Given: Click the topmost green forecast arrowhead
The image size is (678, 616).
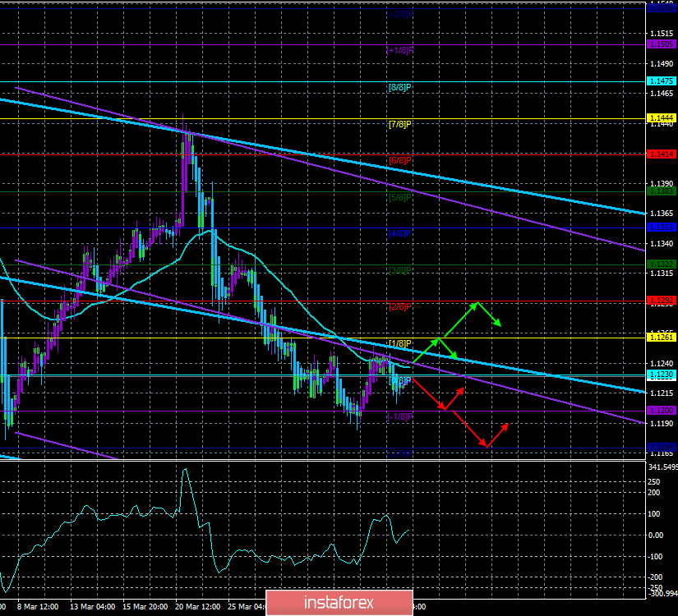Looking at the screenshot, I should click(475, 304).
